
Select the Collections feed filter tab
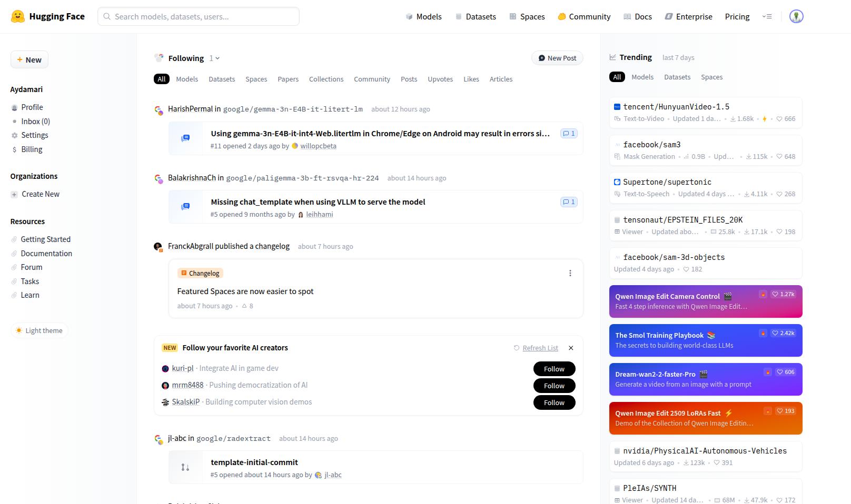point(326,79)
